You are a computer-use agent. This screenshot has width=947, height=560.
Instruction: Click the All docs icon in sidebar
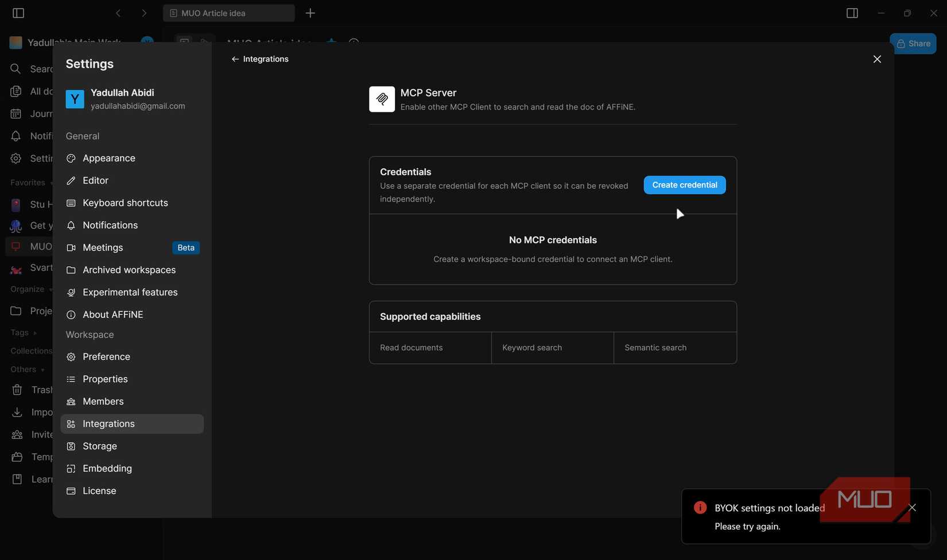pos(15,91)
